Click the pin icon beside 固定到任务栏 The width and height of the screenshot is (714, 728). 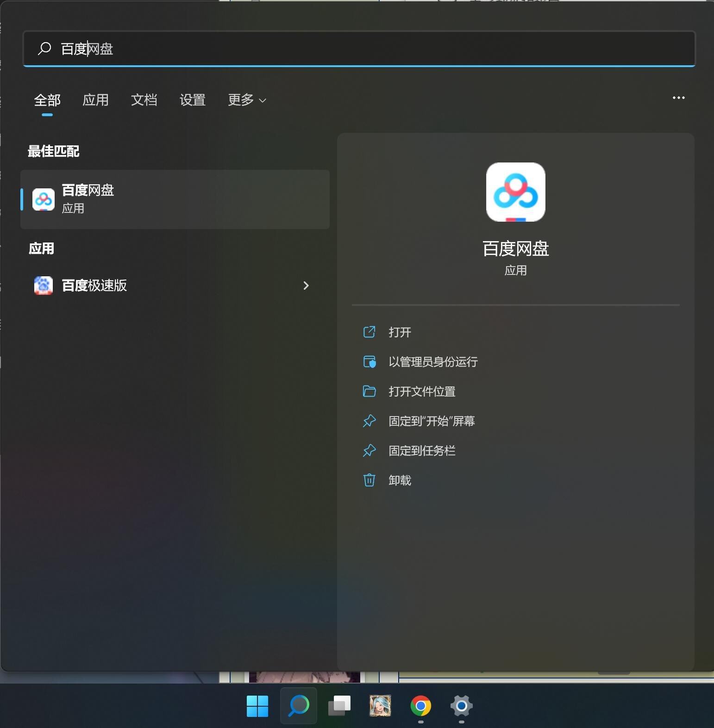(369, 450)
